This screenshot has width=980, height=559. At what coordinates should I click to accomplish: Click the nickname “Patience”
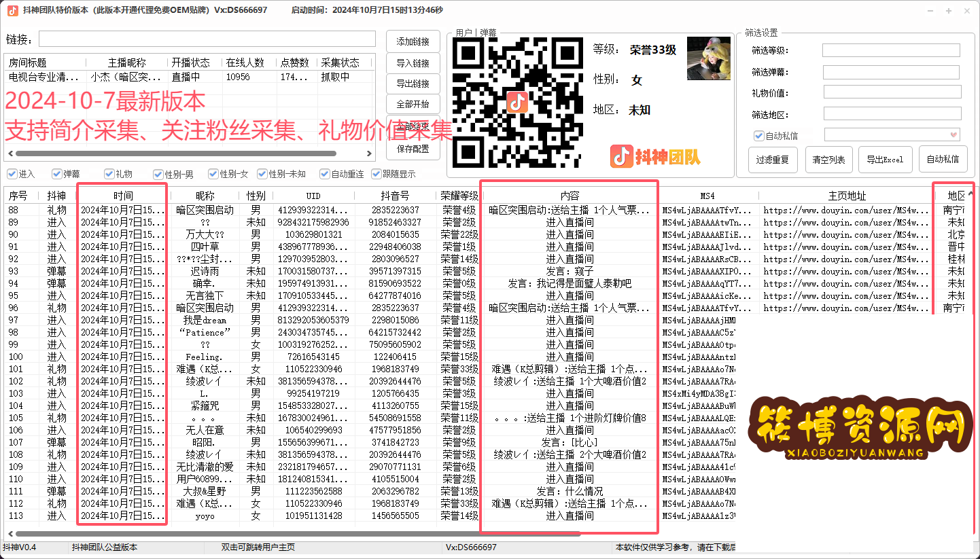(205, 332)
